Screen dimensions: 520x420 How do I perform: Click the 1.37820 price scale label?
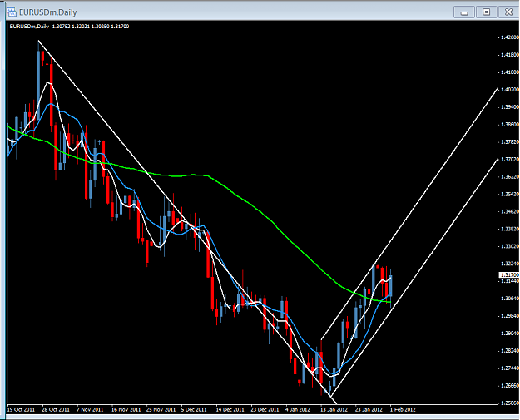coord(510,142)
